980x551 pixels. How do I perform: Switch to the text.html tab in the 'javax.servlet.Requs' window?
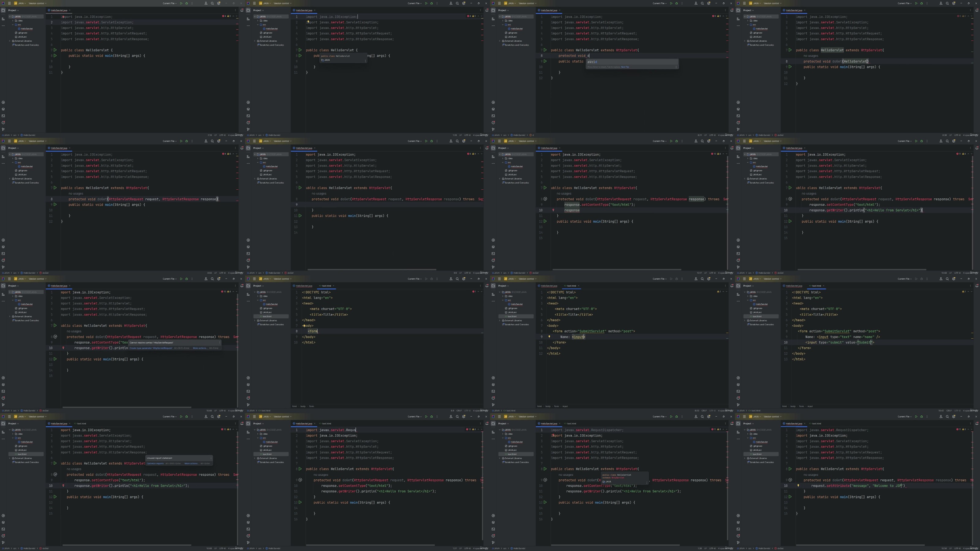326,424
